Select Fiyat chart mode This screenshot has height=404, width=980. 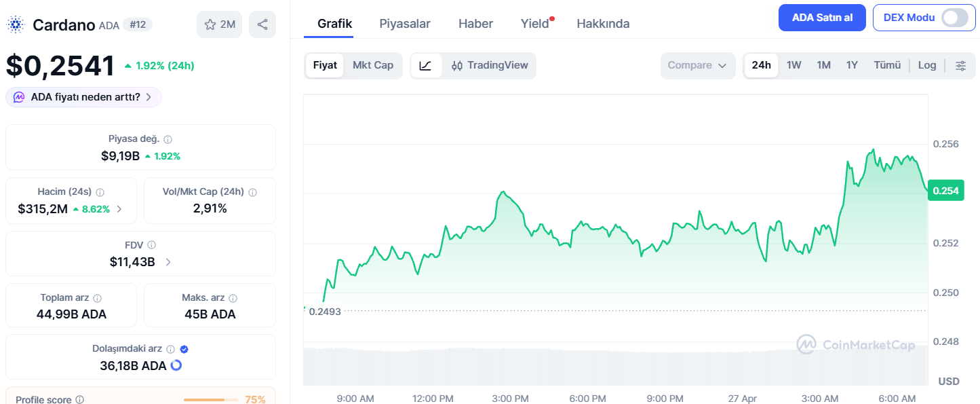(325, 66)
